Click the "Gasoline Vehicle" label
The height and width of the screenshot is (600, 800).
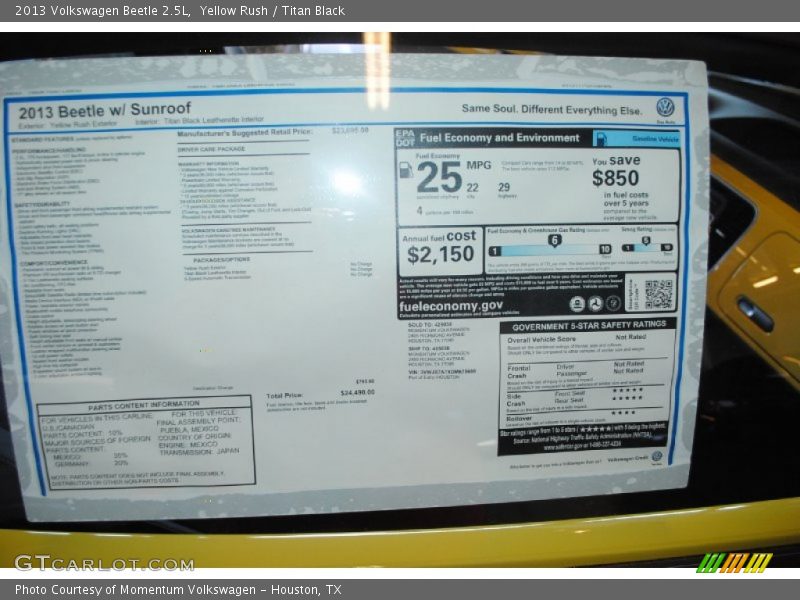coord(655,139)
